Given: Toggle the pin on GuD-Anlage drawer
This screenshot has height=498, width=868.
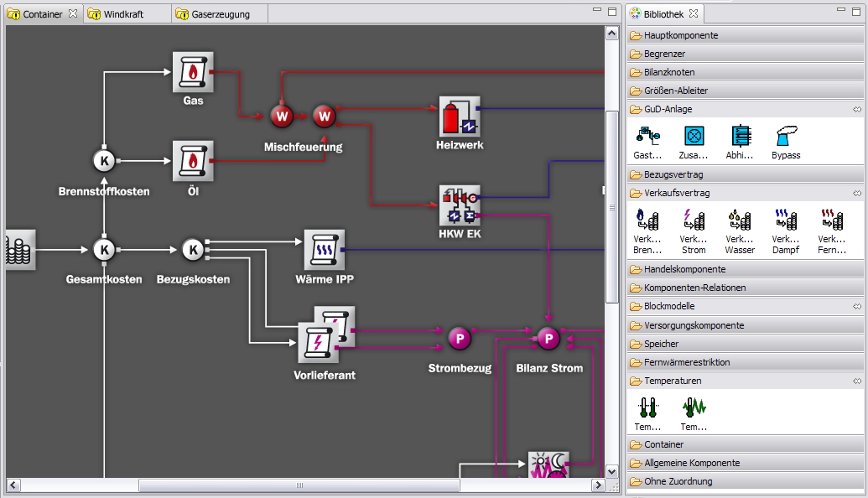Looking at the screenshot, I should coord(857,110).
